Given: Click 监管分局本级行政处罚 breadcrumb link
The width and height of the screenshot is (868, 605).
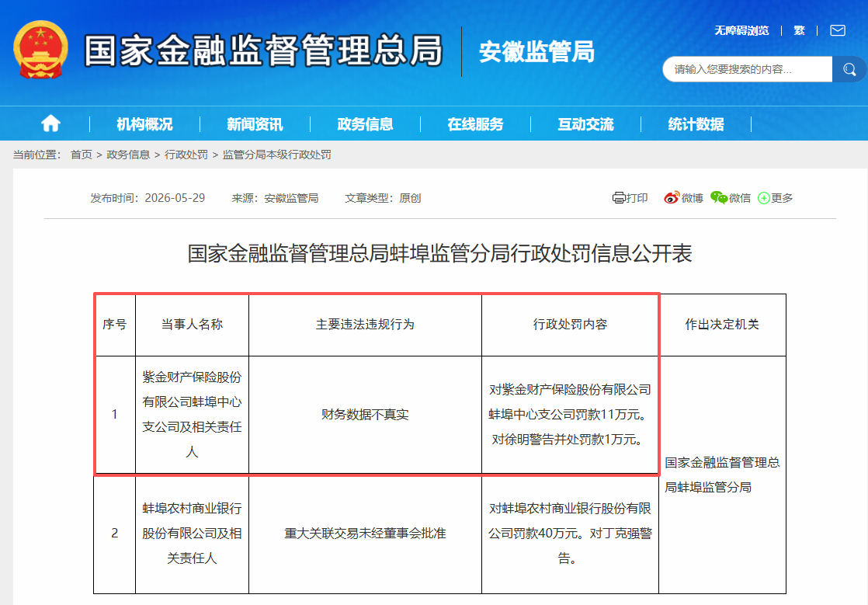Looking at the screenshot, I should pyautogui.click(x=277, y=155).
